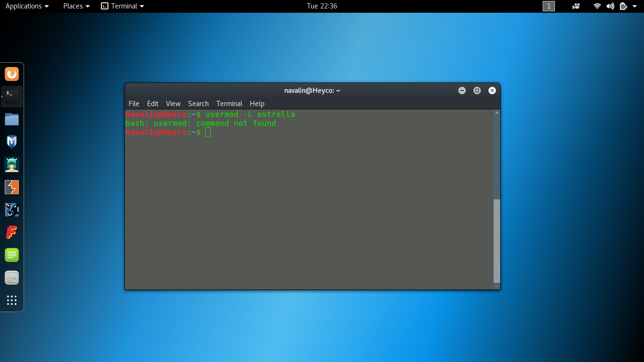Launch the red letter F application
644x362 pixels.
coord(11,232)
